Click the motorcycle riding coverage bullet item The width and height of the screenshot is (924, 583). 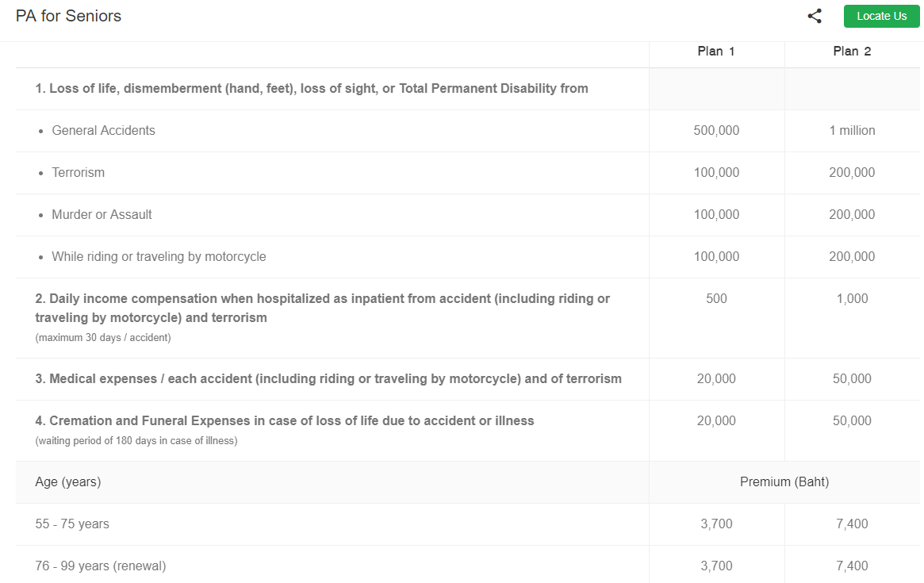[159, 256]
